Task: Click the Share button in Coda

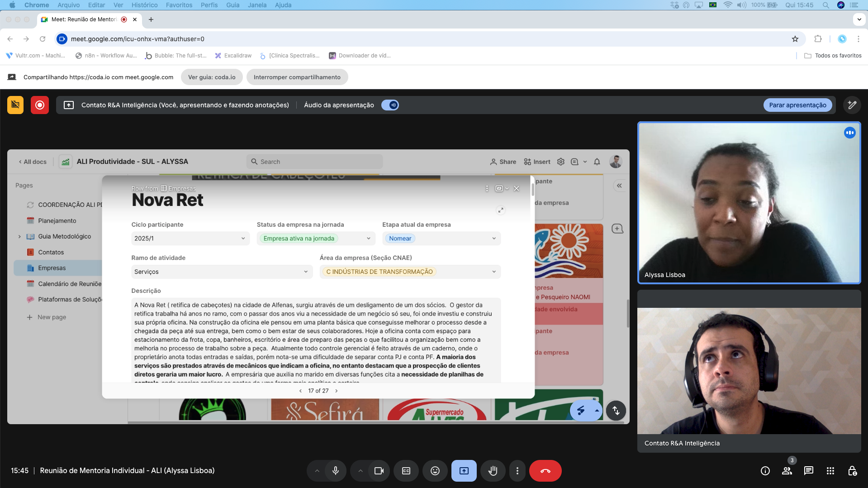Action: [x=503, y=162]
